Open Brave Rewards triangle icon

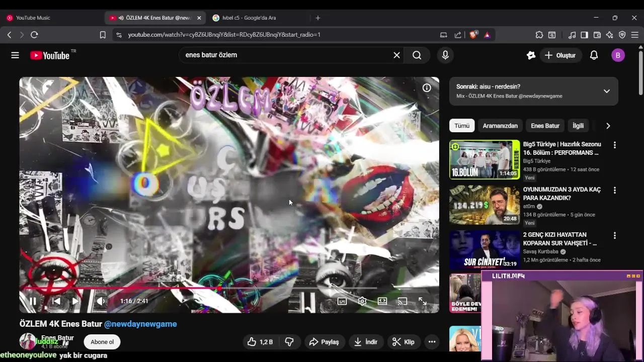(x=487, y=35)
